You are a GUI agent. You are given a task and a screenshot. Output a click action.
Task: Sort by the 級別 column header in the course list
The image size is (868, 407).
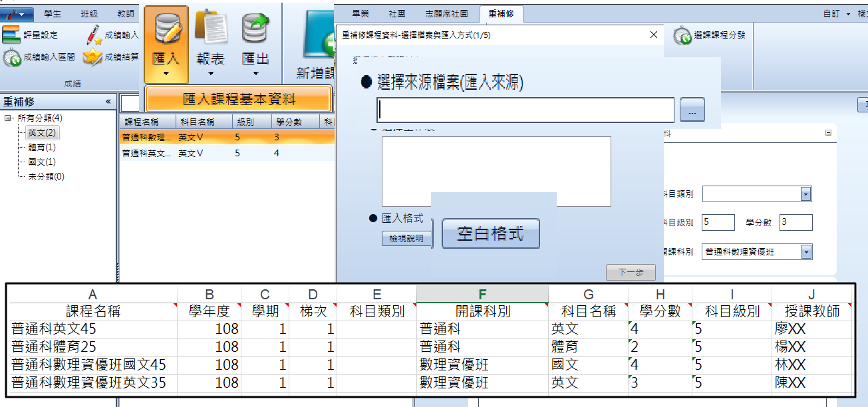[251, 122]
